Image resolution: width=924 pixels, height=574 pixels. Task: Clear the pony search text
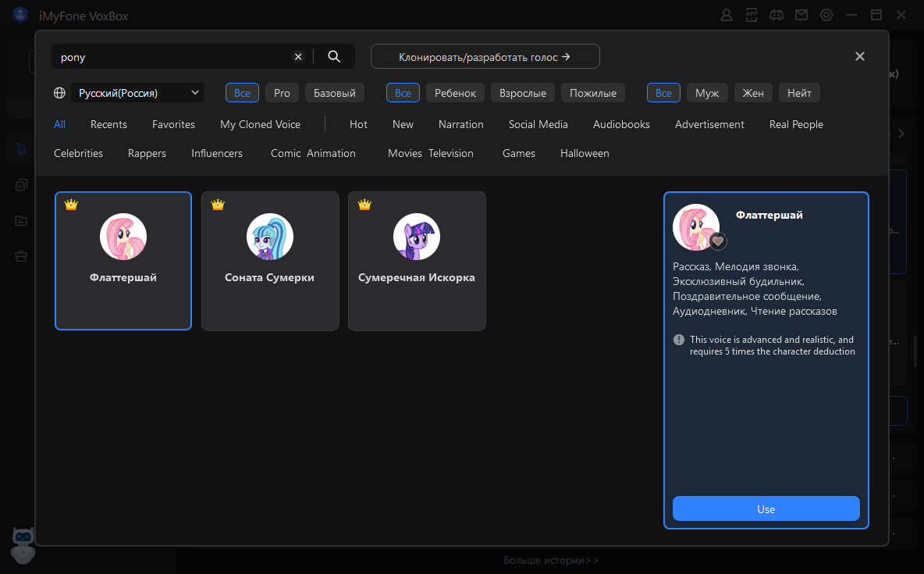pyautogui.click(x=298, y=57)
